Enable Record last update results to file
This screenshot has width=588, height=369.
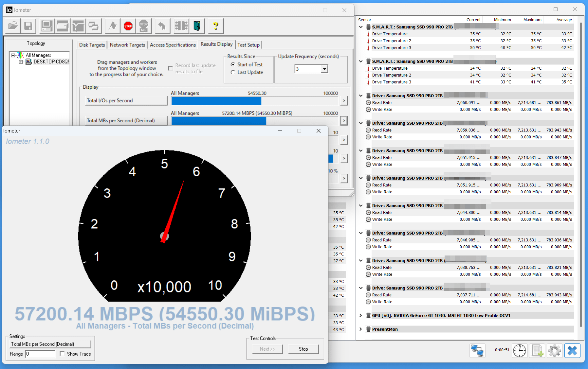pyautogui.click(x=170, y=68)
